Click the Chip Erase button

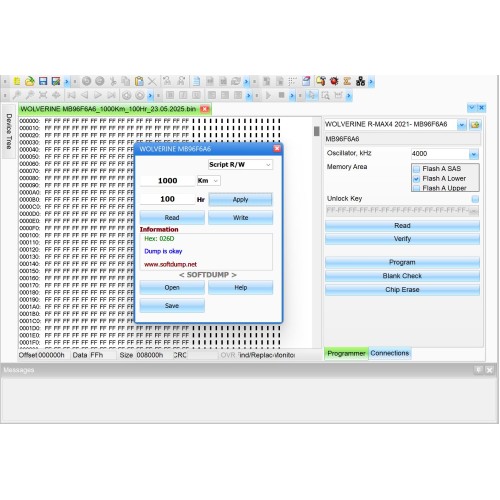[x=402, y=290]
